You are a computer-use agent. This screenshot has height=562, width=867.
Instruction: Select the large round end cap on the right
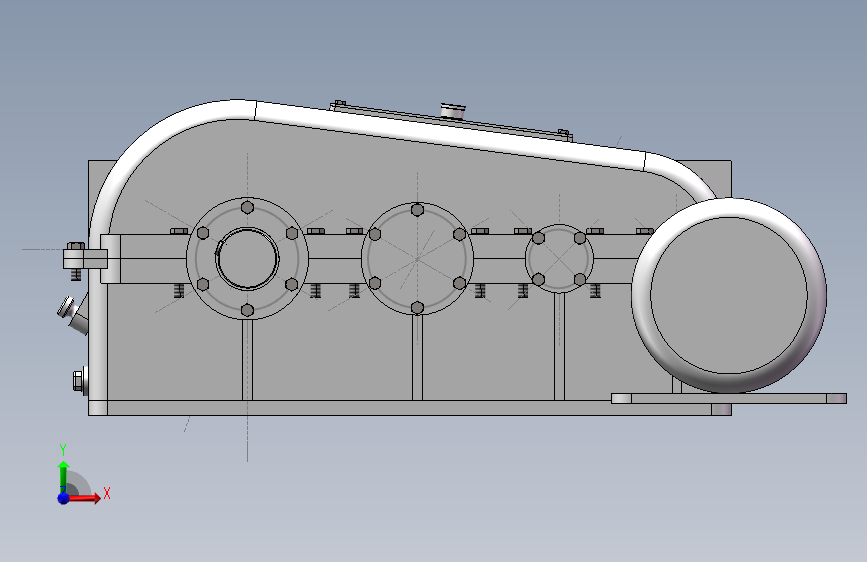pos(729,295)
